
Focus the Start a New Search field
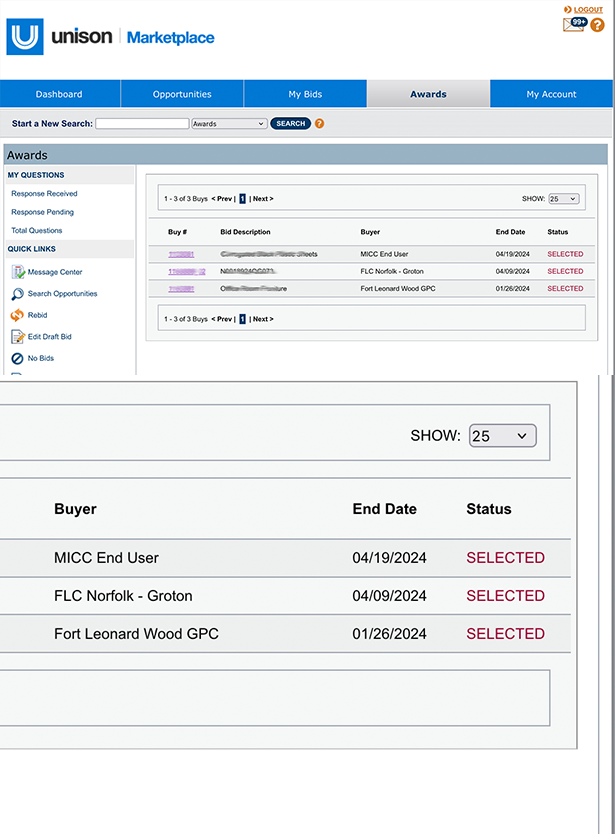tap(142, 123)
